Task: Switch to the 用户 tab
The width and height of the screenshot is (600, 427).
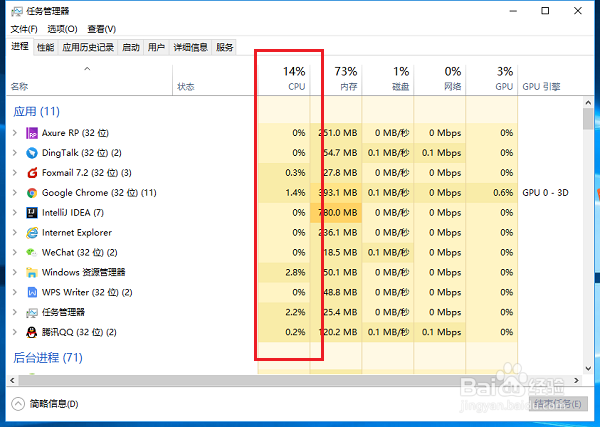Action: pyautogui.click(x=156, y=47)
